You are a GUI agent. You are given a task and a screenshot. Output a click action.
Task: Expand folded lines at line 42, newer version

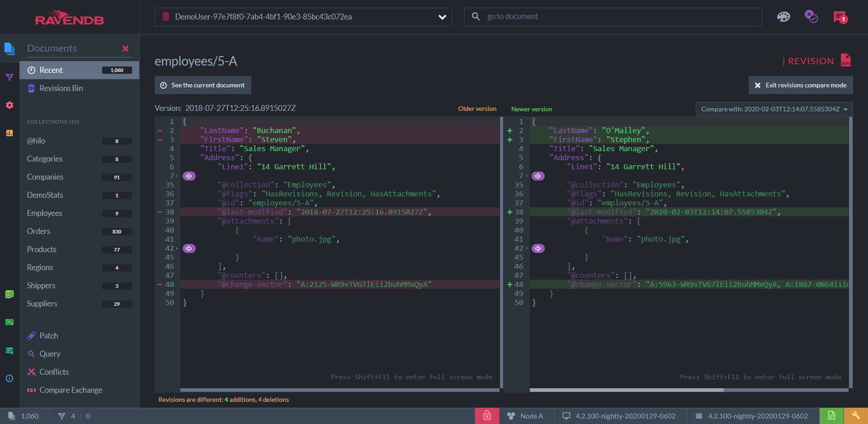click(538, 248)
